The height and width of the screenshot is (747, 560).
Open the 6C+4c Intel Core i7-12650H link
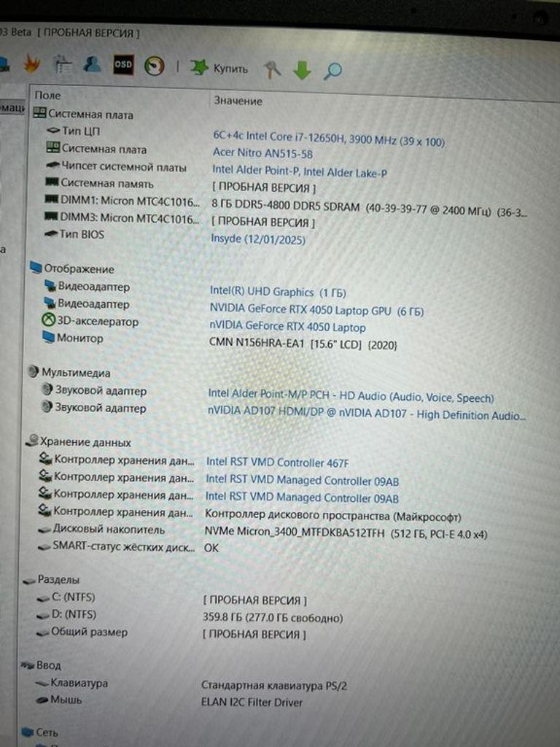[329, 139]
